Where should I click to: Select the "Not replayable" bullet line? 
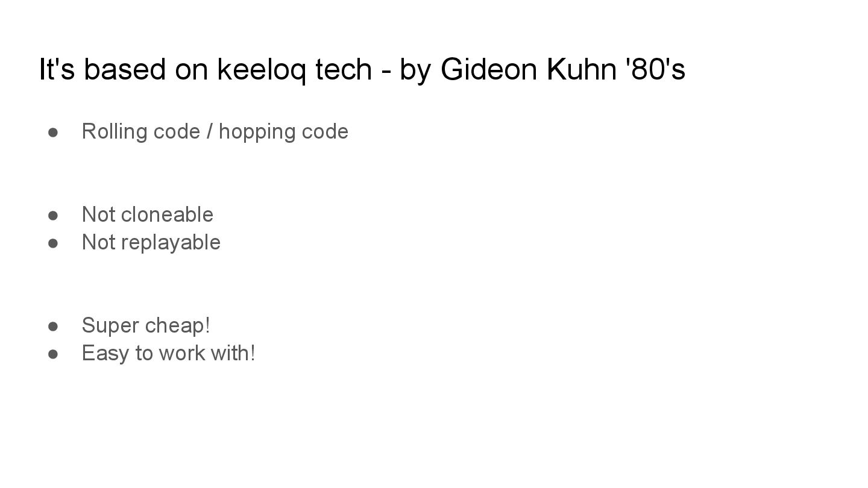[151, 243]
